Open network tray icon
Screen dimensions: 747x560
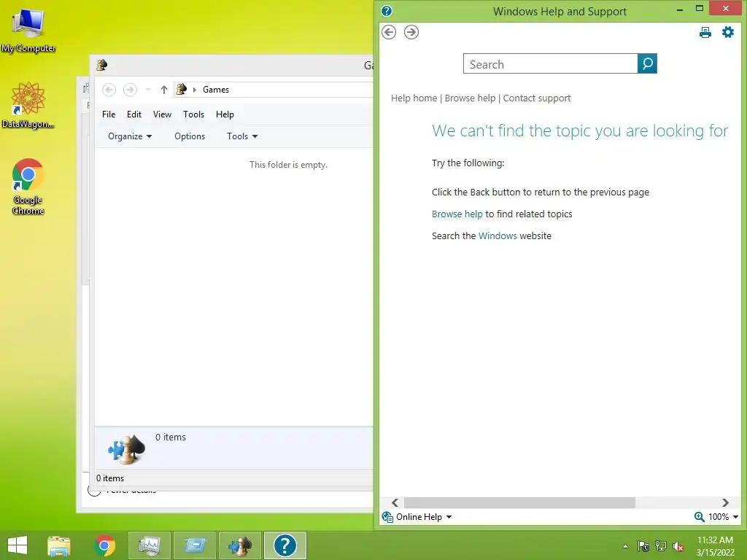pos(661,546)
